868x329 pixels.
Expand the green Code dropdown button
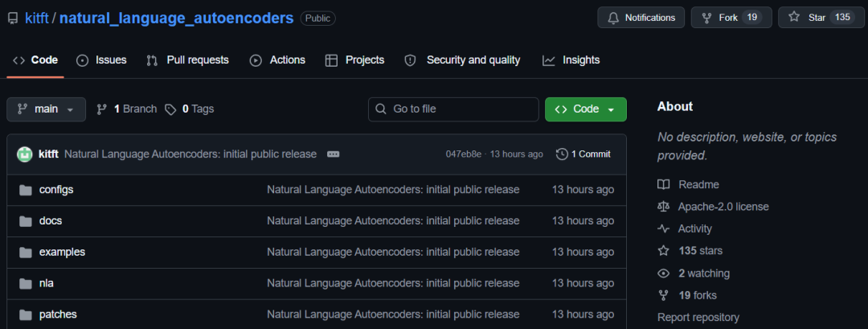click(586, 109)
